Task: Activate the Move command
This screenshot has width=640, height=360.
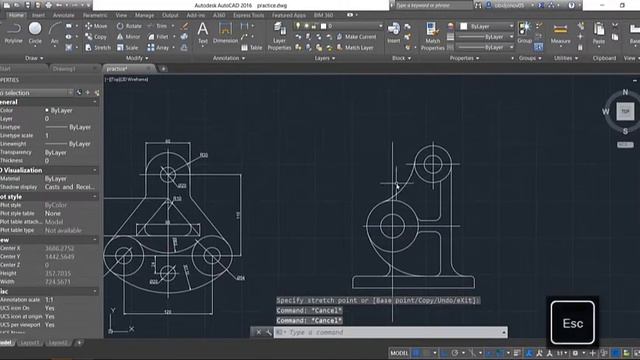Action: pyautogui.click(x=96, y=26)
